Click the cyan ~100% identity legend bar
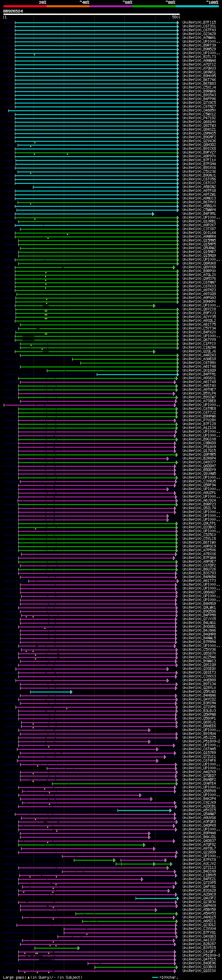This screenshot has height=980, width=222. tap(197, 6)
